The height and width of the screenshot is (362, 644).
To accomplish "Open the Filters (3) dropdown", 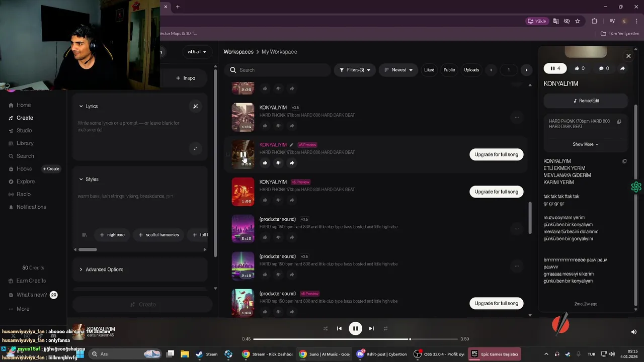I will (355, 70).
